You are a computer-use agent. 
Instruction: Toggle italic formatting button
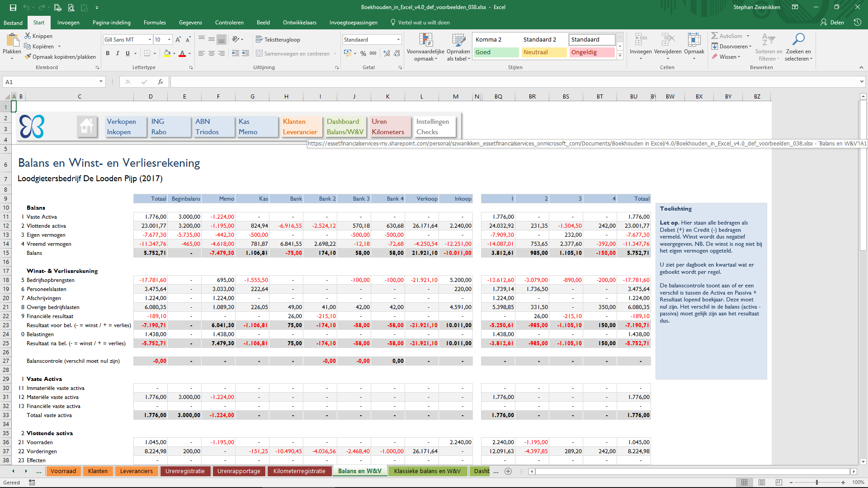118,53
